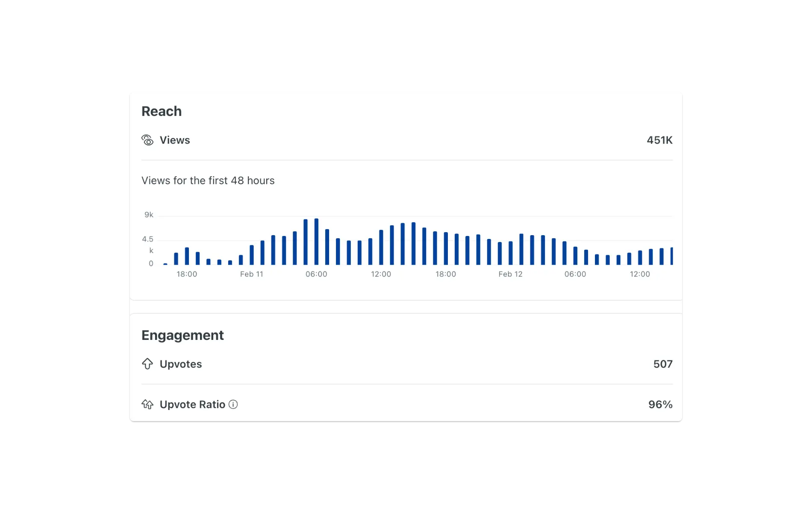Click the Upvote Ratio label
The width and height of the screenshot is (812, 513).
[192, 404]
